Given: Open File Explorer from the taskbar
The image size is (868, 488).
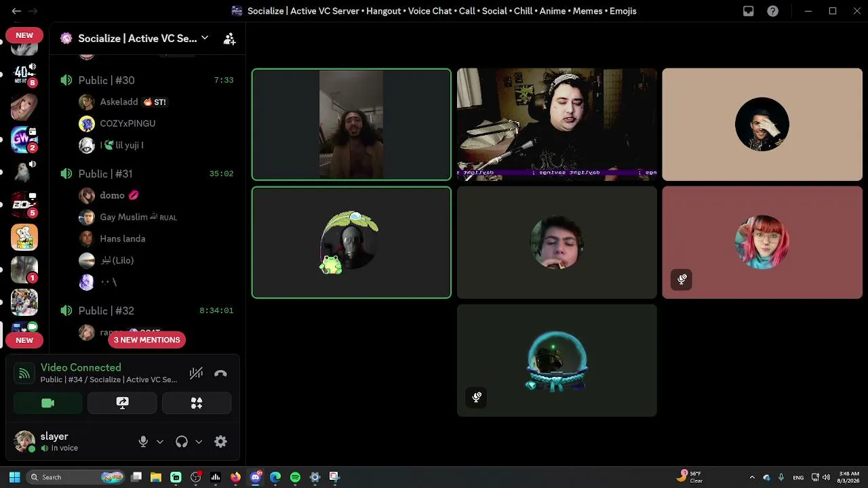Looking at the screenshot, I should pos(156,477).
